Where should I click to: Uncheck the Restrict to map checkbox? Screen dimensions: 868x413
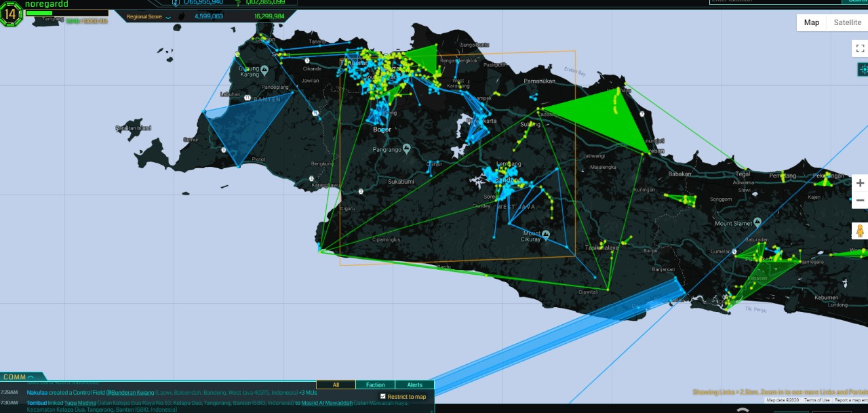click(383, 396)
